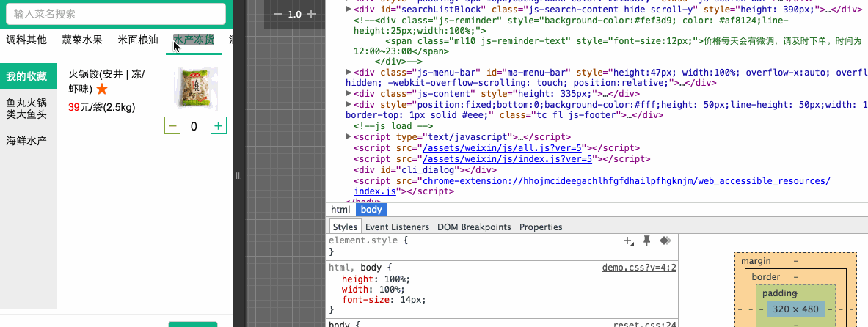Screen dimensions: 868x327
Task: Expand the js-menu-bar div node
Action: click(x=349, y=73)
